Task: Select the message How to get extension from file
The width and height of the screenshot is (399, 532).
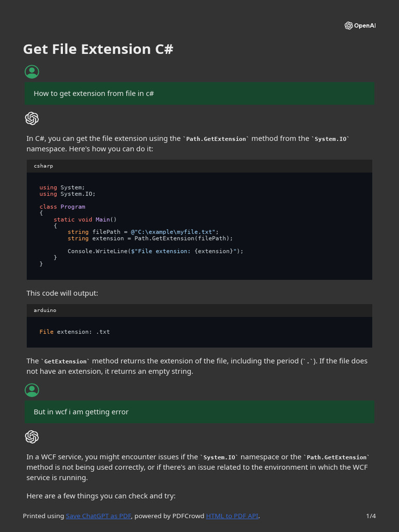Action: pos(94,94)
